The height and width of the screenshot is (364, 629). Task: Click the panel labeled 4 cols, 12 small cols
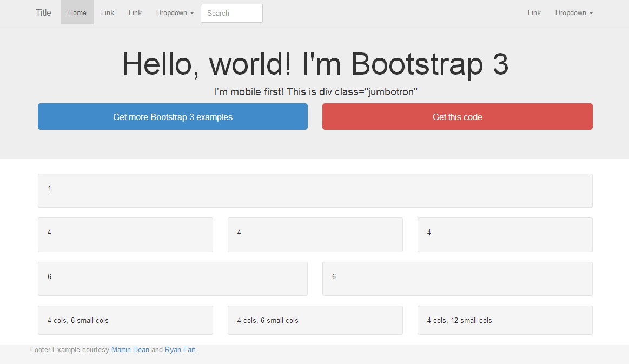point(505,320)
